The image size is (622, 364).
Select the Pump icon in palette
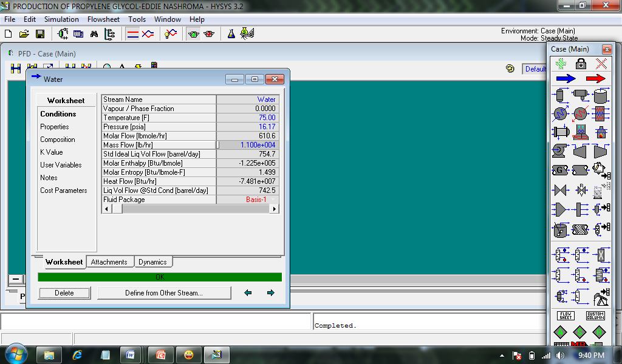pyautogui.click(x=559, y=151)
